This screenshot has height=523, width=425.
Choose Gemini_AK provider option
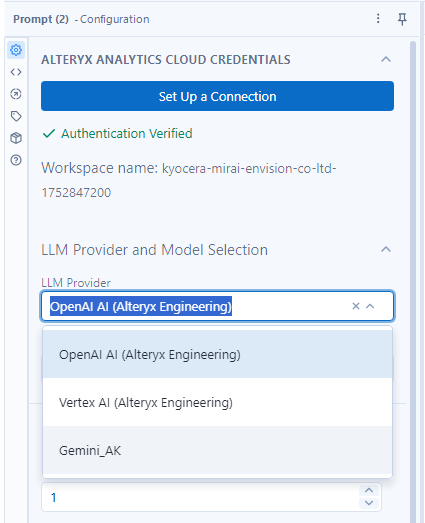(x=218, y=451)
